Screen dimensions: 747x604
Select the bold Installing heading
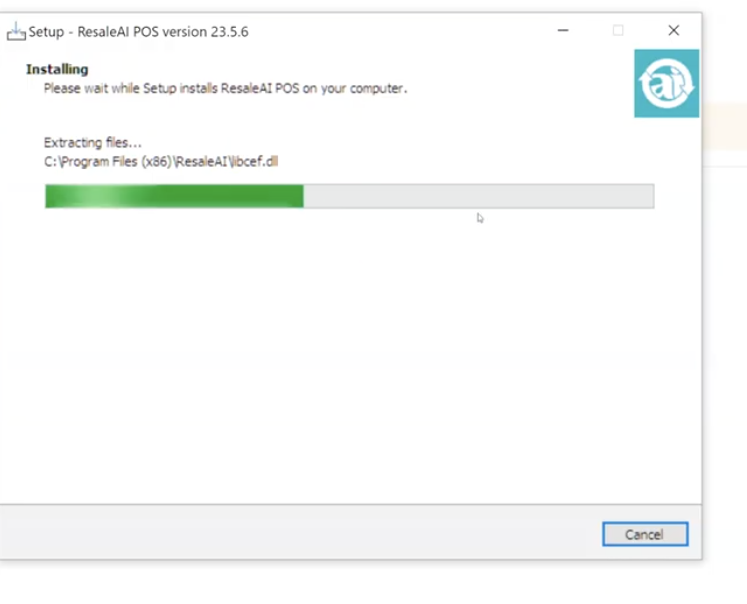(x=57, y=69)
